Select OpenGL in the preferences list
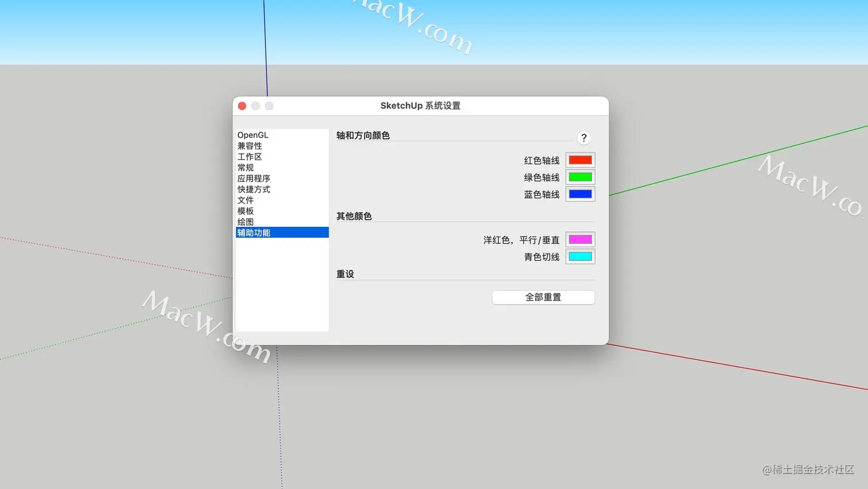868x489 pixels. [x=282, y=135]
